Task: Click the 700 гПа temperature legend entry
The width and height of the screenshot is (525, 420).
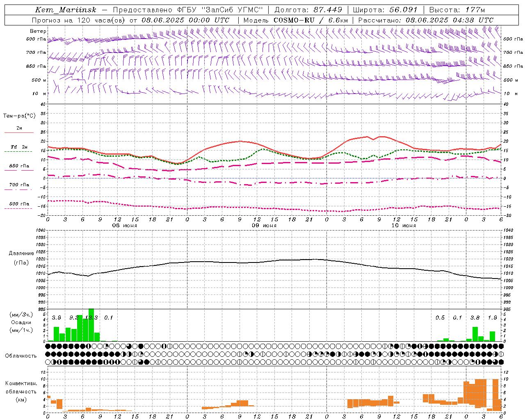Action: [19, 185]
